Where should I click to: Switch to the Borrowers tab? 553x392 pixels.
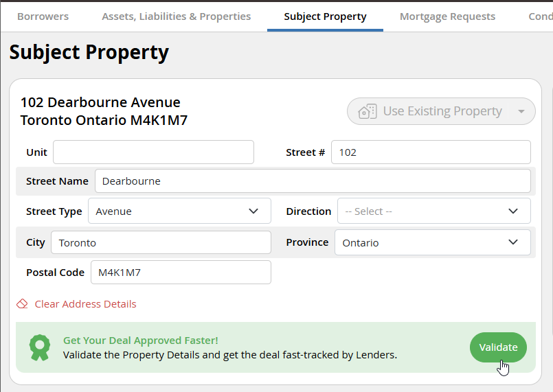click(x=43, y=16)
